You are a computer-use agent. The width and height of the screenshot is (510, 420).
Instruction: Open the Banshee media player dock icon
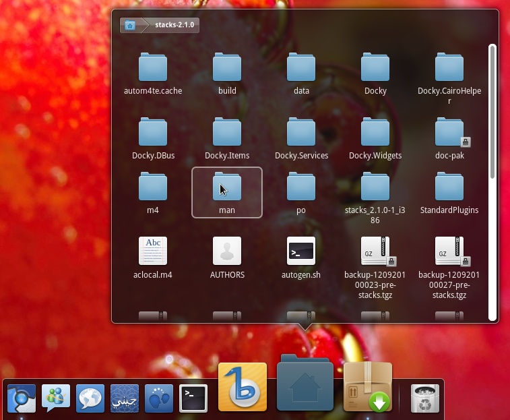point(243,387)
